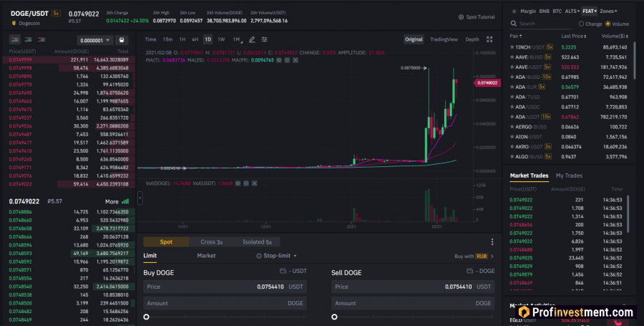The width and height of the screenshot is (644, 326).
Task: Adjust the Sell DOGE amount slider handle
Action: [334, 317]
